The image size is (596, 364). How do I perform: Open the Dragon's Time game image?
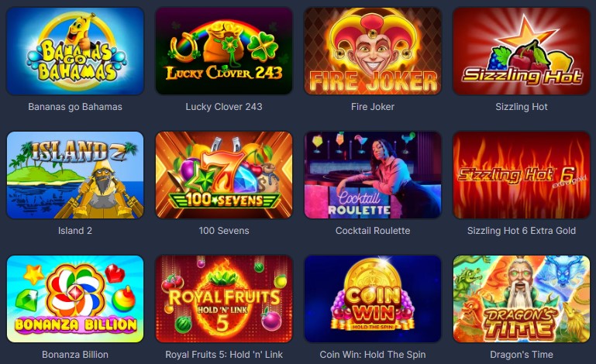pos(522,299)
